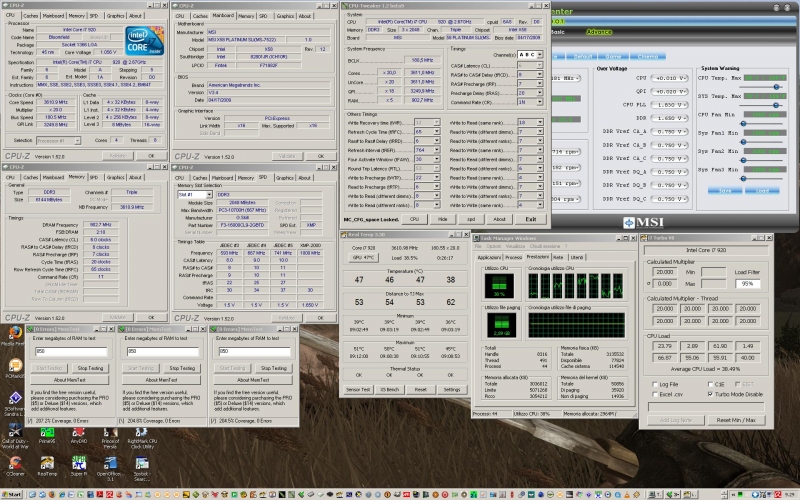Viewport: 800px width, 500px height.
Task: Uncheck the Turbo Mode Disable checkbox
Action: 709,393
